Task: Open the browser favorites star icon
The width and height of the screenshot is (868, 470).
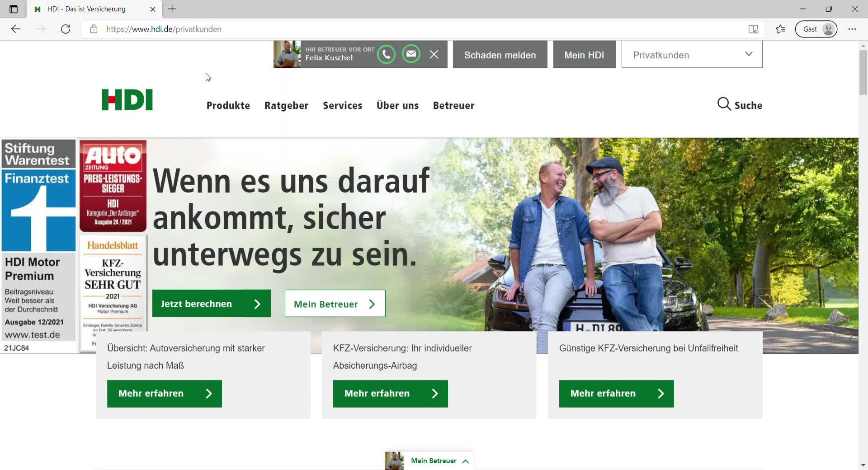Action: [780, 29]
